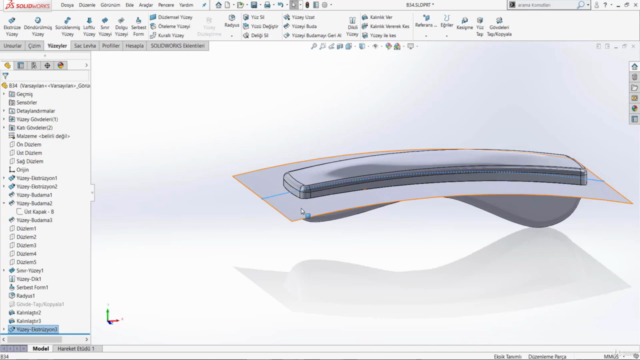Open the Serbest Form tool
This screenshot has height=360, width=640.
[x=138, y=27]
